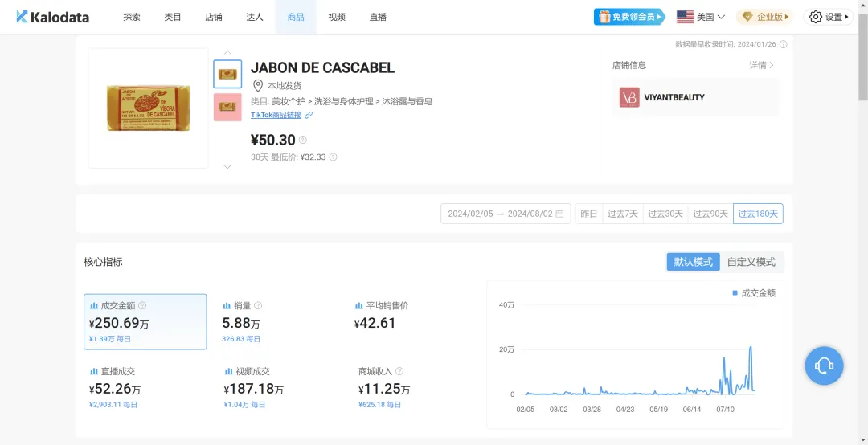
Task: Click the VIYANTBEAUTY shop logo
Action: (x=629, y=97)
